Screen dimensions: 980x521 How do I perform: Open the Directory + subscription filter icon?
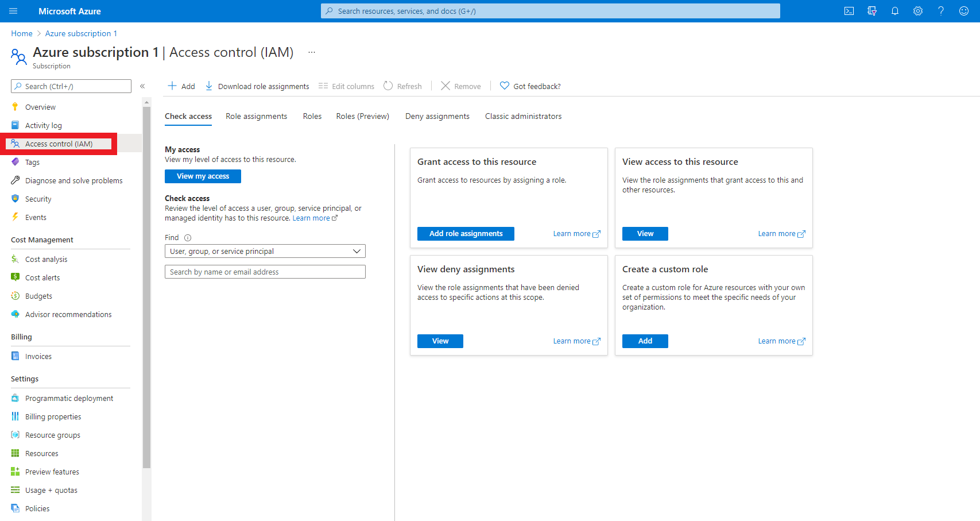[x=872, y=11]
